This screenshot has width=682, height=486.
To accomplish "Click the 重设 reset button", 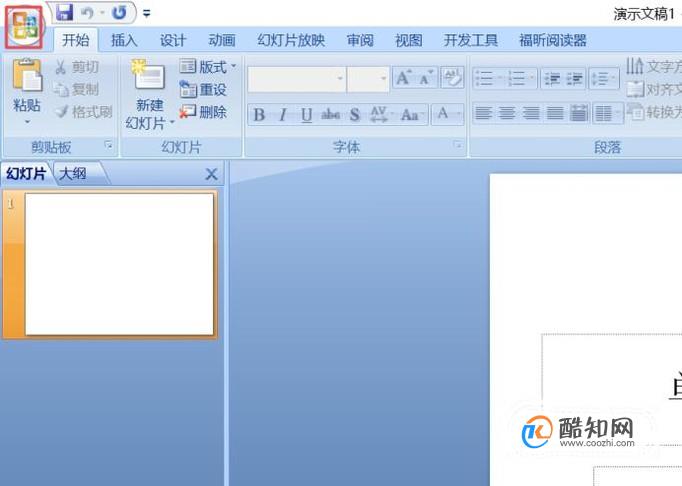I will tap(203, 90).
